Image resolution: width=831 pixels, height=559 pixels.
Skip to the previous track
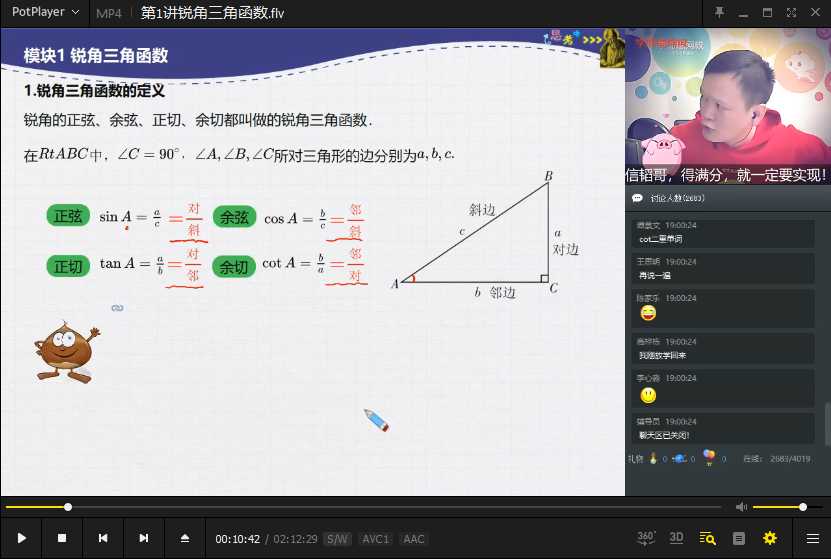click(x=103, y=538)
